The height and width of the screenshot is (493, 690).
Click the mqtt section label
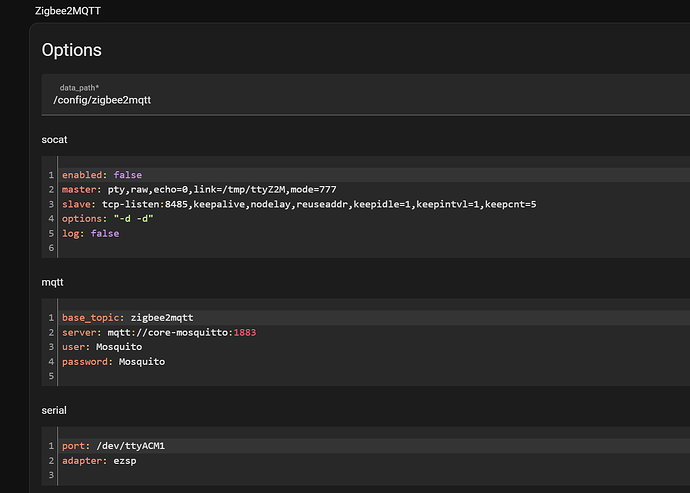pos(53,283)
